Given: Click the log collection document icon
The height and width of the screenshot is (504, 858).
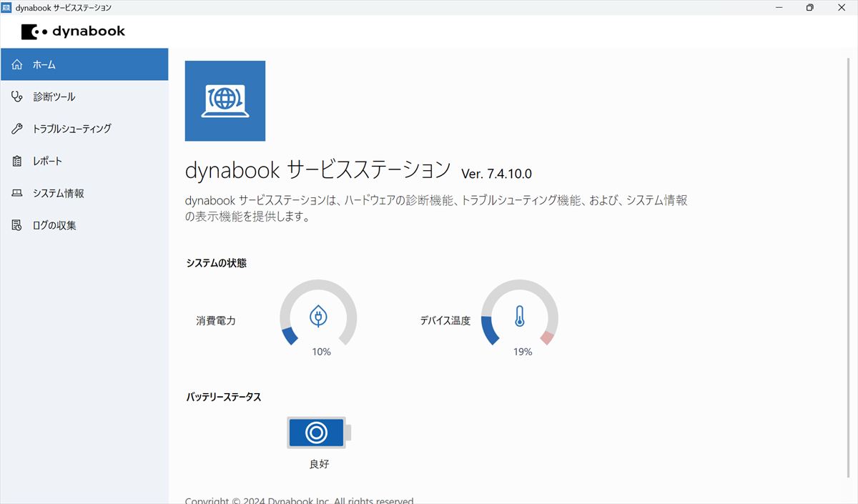Looking at the screenshot, I should [18, 225].
